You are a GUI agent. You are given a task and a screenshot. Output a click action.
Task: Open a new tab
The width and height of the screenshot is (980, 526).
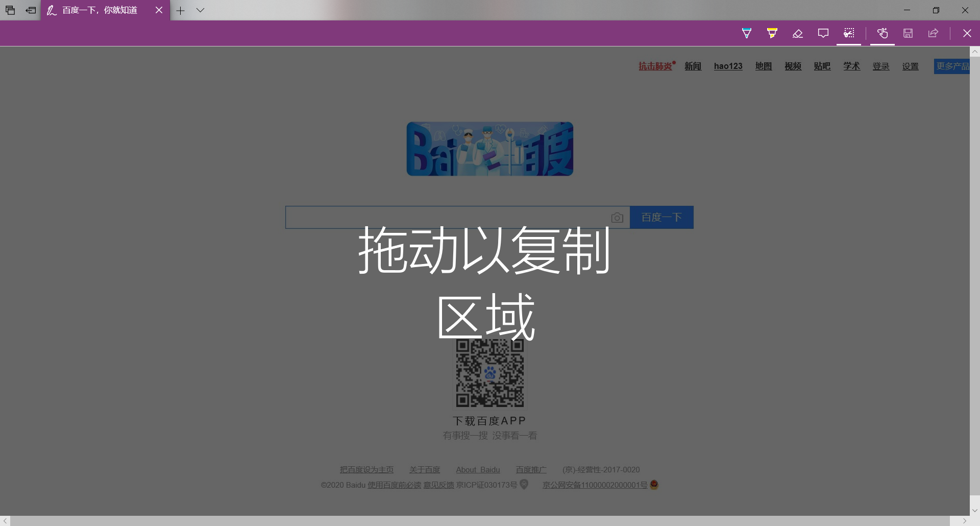click(180, 10)
